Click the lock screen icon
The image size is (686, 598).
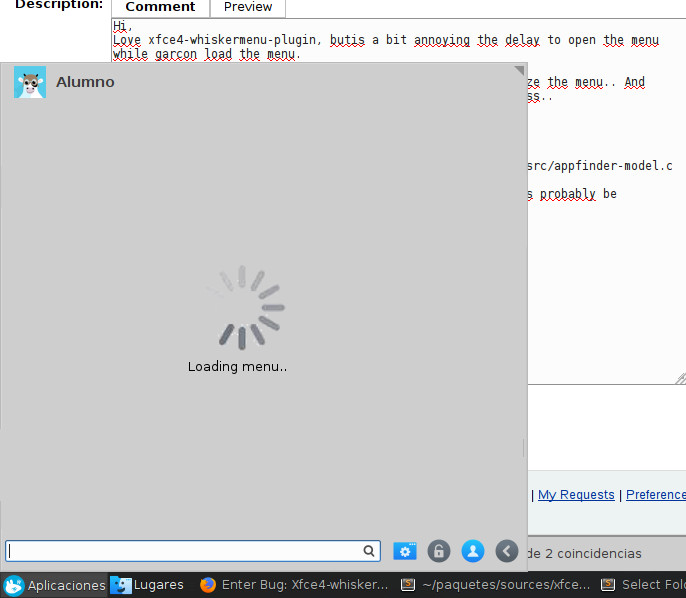pos(439,551)
